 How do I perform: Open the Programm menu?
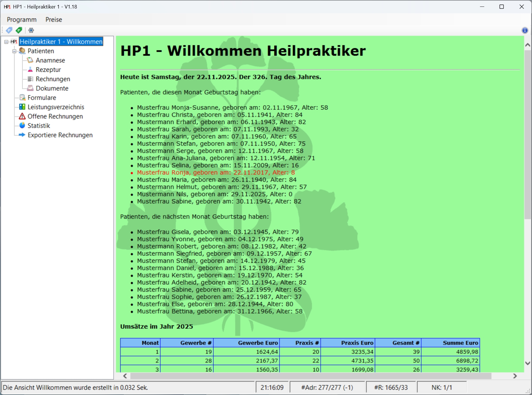(x=22, y=20)
